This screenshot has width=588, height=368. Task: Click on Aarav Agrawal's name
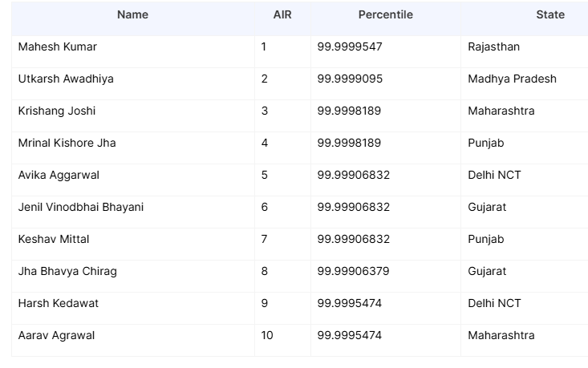click(x=56, y=335)
